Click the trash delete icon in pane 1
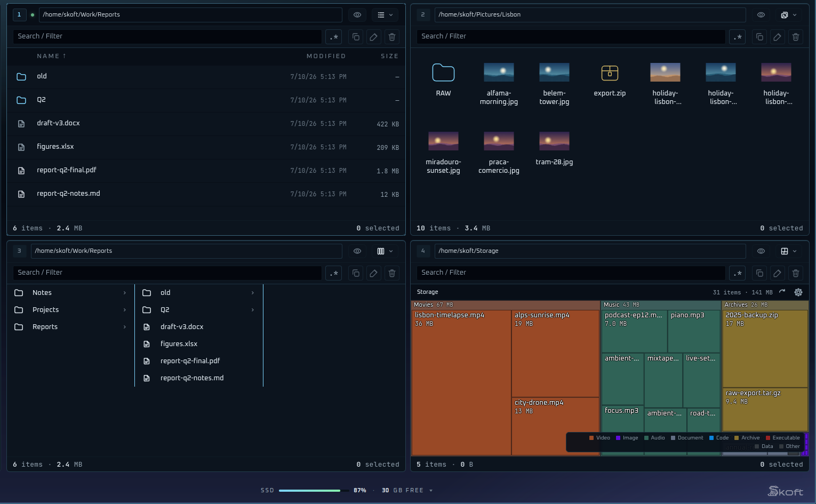 coord(392,37)
